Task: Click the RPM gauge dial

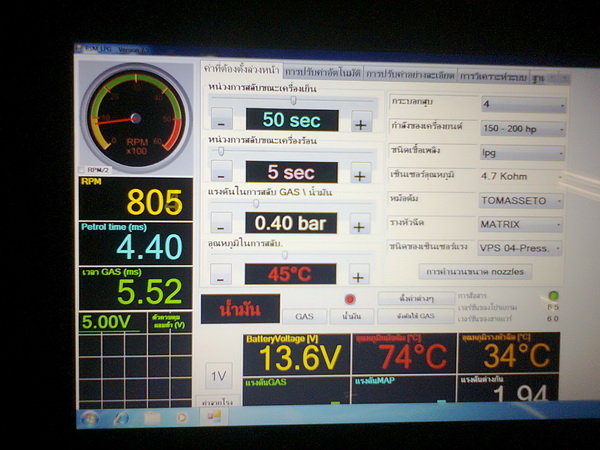Action: click(136, 121)
